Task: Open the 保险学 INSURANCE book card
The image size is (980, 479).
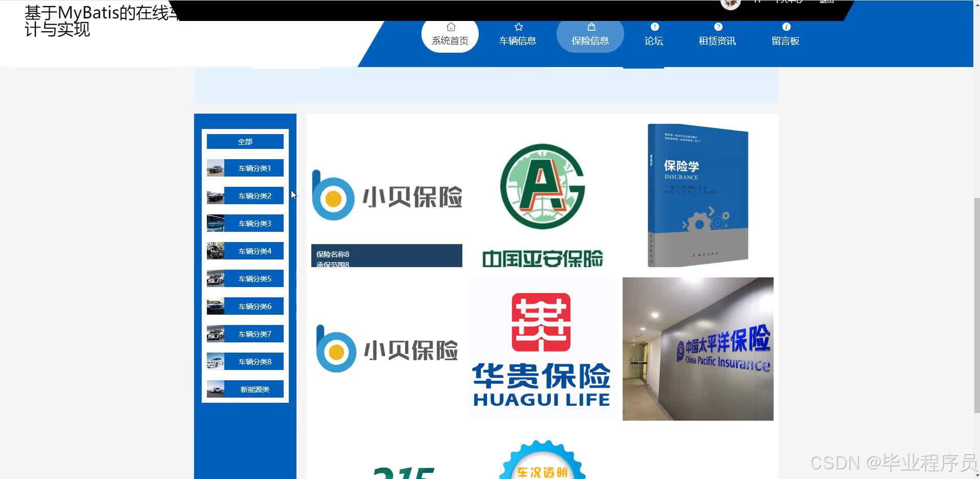Action: click(698, 195)
